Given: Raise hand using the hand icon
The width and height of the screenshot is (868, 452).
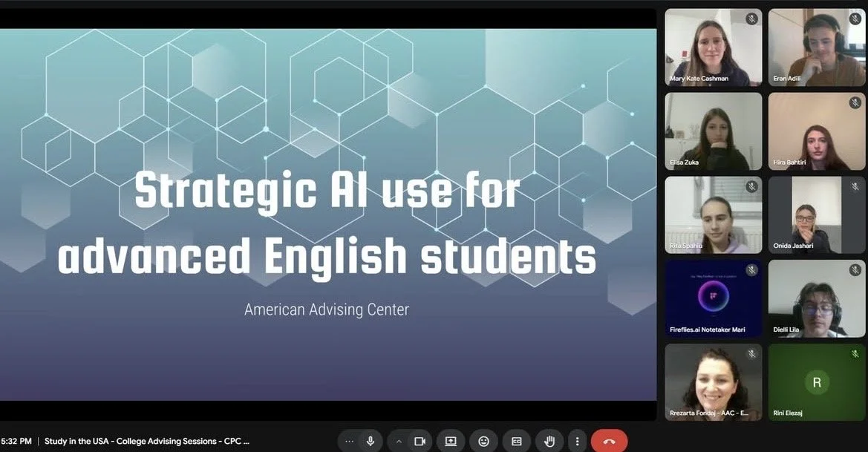Looking at the screenshot, I should (549, 441).
